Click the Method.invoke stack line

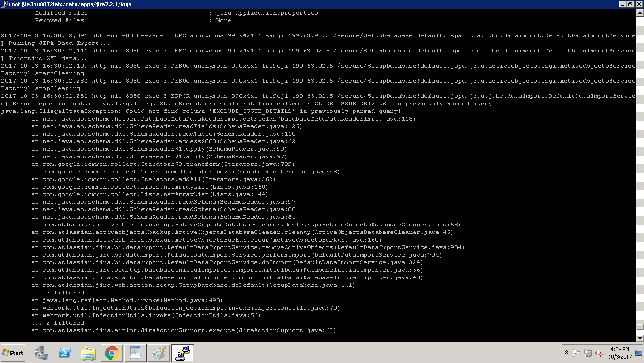coord(127,300)
